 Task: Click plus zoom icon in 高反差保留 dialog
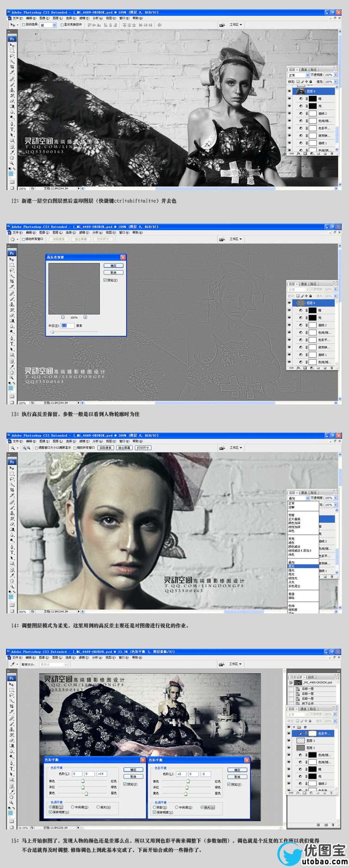[x=85, y=317]
